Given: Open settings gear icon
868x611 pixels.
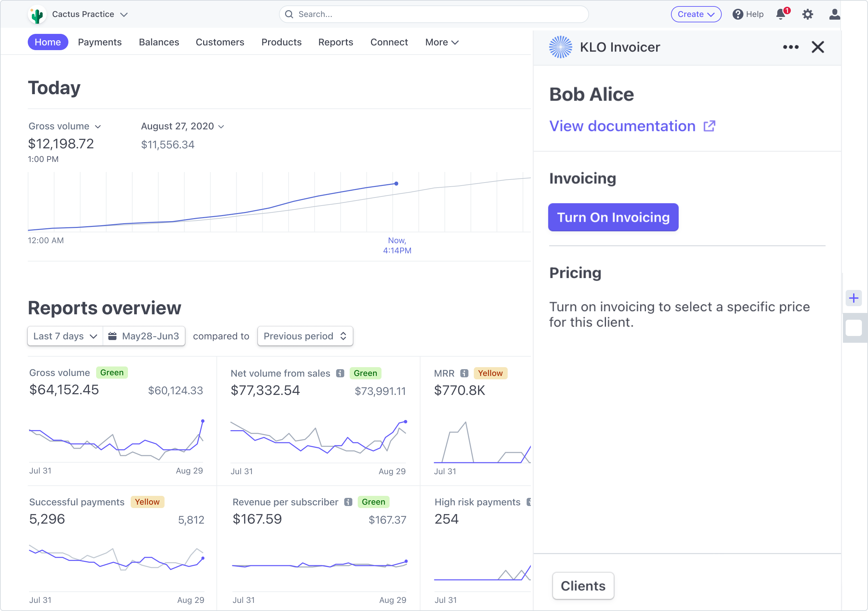Looking at the screenshot, I should click(x=807, y=14).
